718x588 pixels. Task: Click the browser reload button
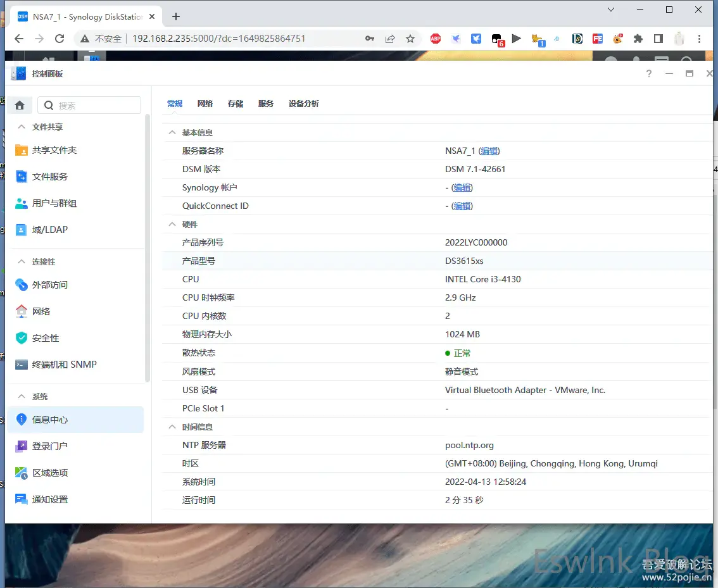(x=60, y=39)
